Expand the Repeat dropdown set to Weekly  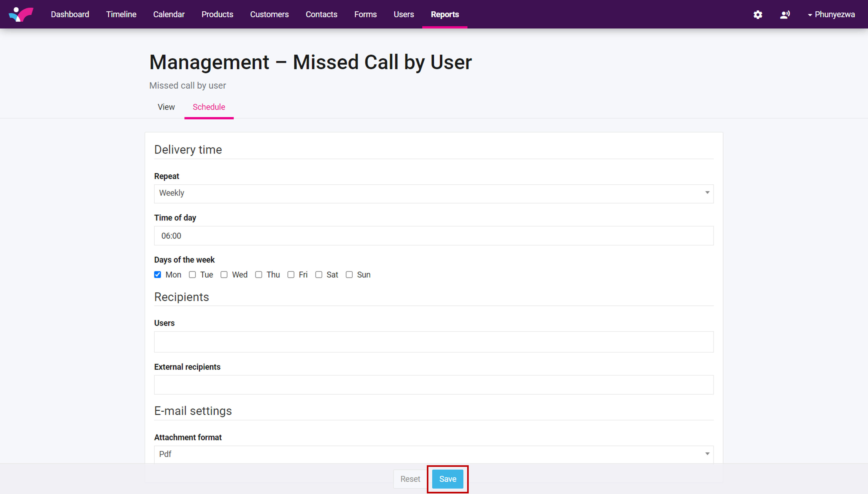click(x=433, y=193)
